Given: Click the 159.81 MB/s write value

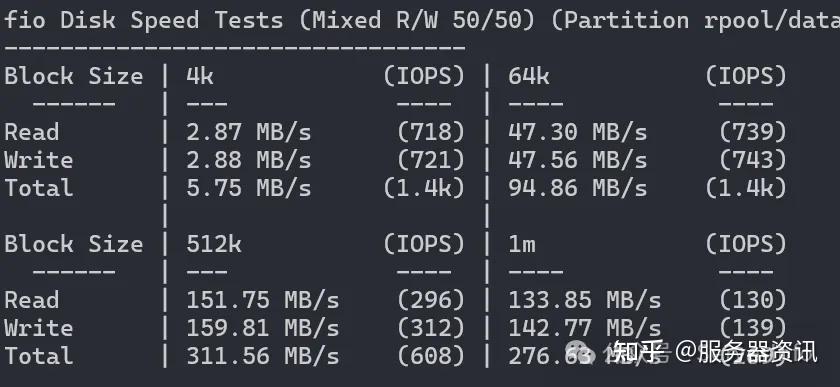Looking at the screenshot, I should tap(262, 328).
